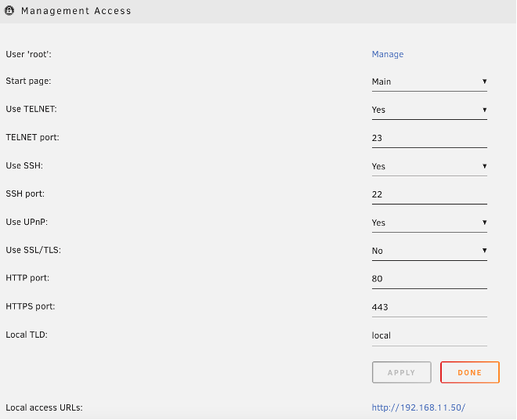Click the 'TELNET port:' label

(x=33, y=138)
